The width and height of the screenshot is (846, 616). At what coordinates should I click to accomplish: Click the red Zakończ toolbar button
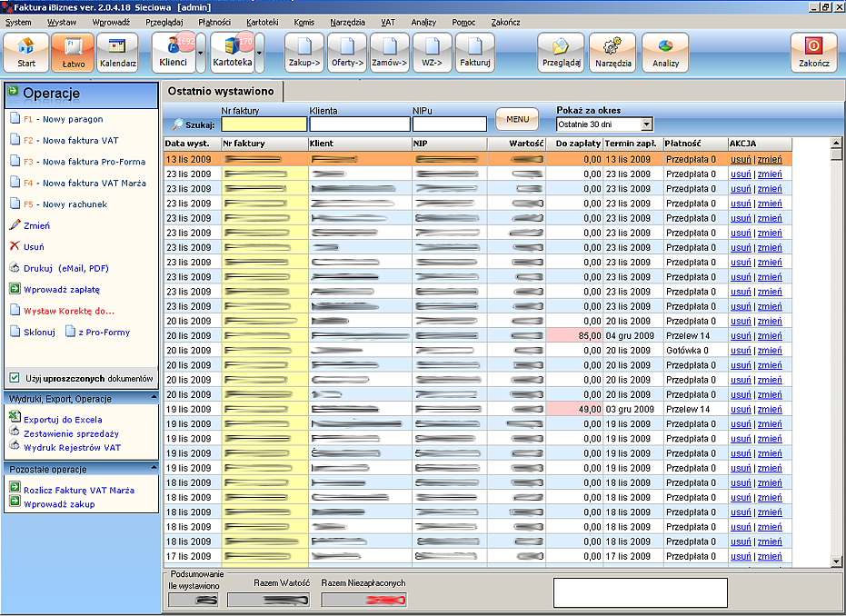click(813, 53)
